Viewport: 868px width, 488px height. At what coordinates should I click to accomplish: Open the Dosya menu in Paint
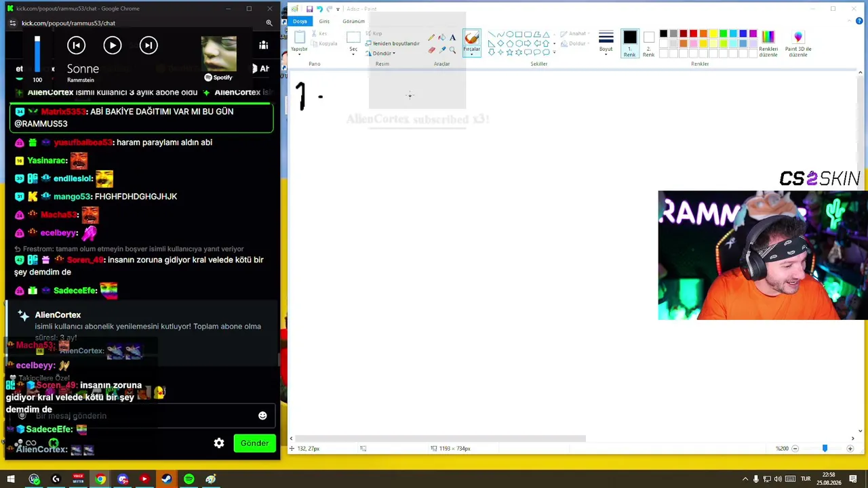coord(300,21)
